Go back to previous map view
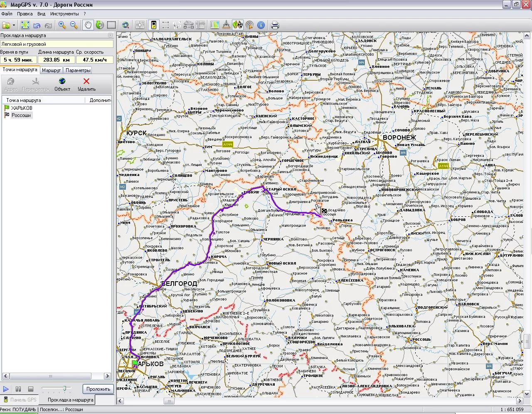The height and width of the screenshot is (414, 532). [37, 25]
